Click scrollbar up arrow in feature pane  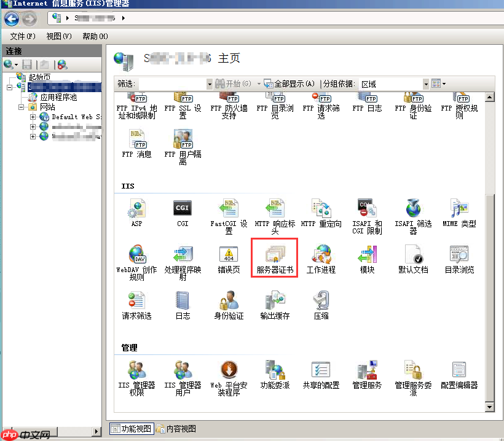489,96
